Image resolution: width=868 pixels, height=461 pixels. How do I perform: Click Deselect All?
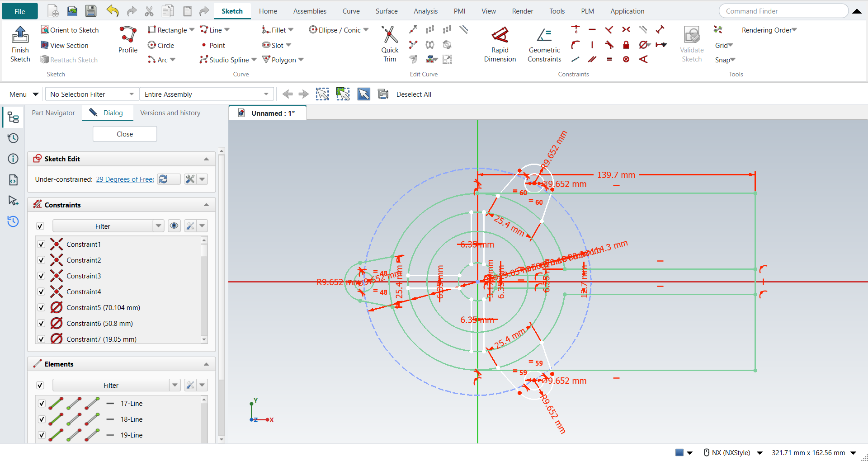tap(414, 94)
